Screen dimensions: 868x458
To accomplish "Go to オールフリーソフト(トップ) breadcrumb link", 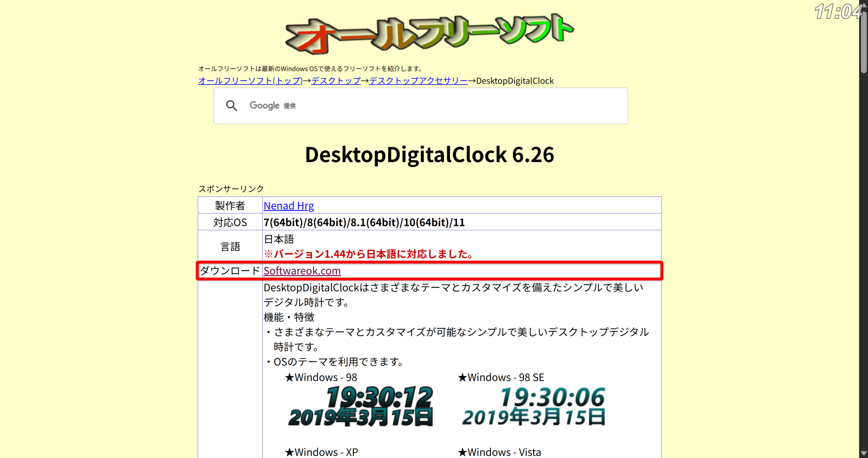I will pyautogui.click(x=250, y=81).
